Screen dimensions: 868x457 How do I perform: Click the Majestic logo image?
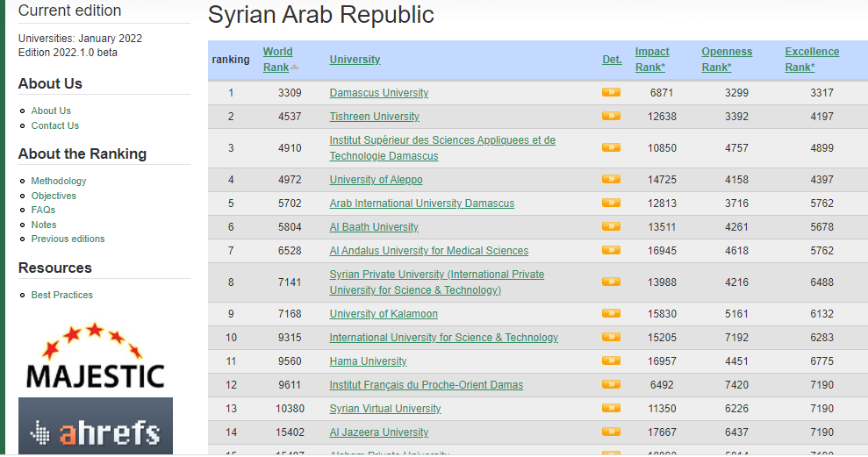[95, 355]
